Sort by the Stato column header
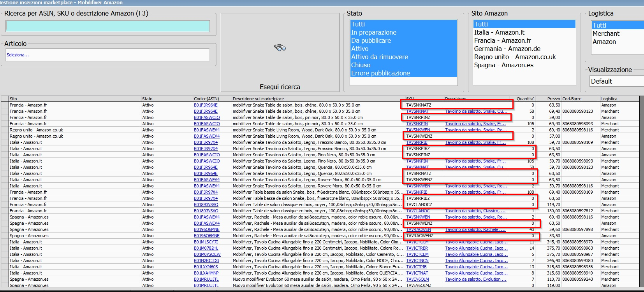This screenshot has height=292, width=644. pos(167,99)
